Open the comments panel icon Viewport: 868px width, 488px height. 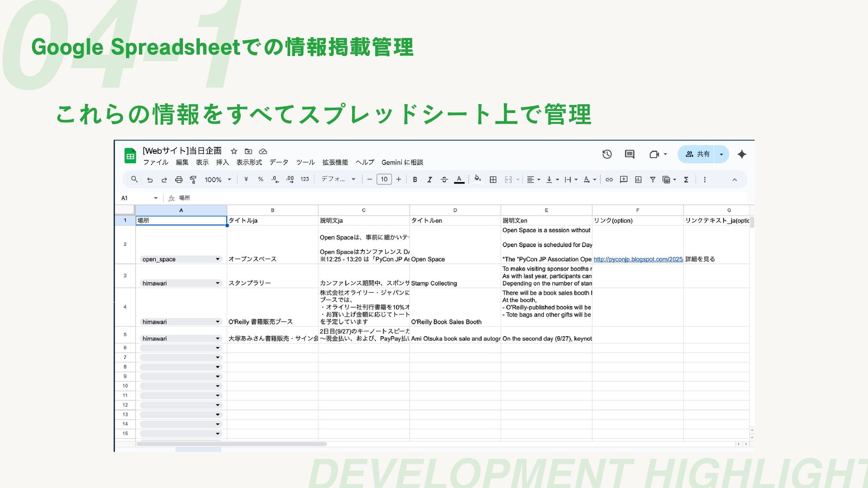coord(629,154)
